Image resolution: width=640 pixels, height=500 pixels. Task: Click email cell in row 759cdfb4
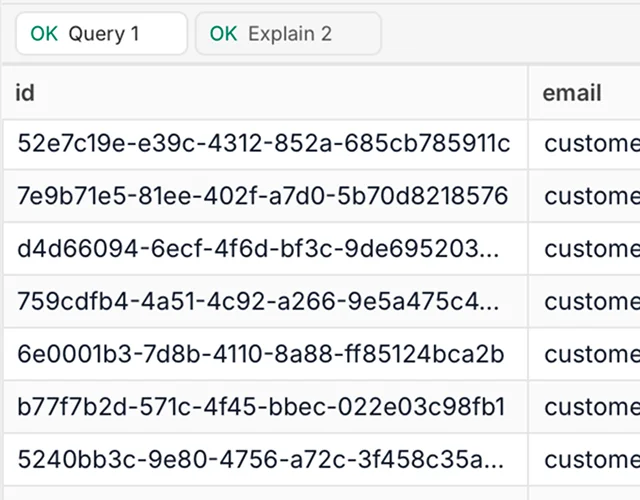pyautogui.click(x=584, y=301)
